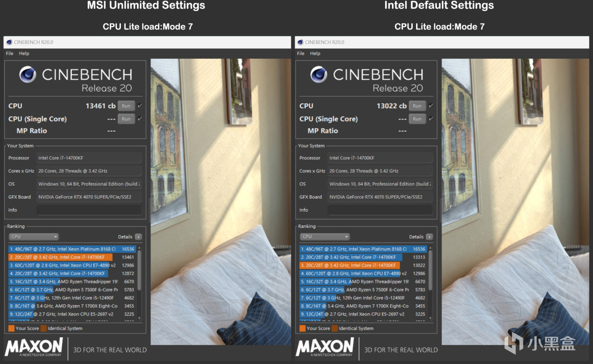Screen dimensions: 593x364
Task: Toggle the CPU test checkmark in MSI Unlimited window
Action: [140, 106]
